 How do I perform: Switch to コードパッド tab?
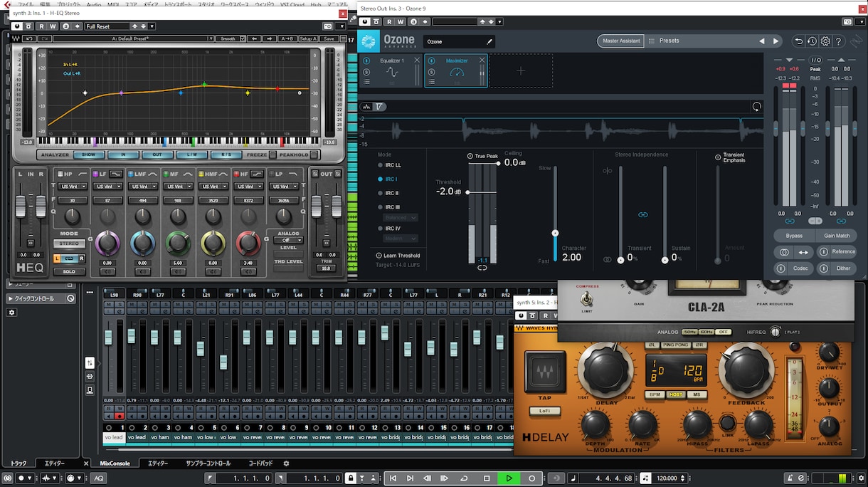[260, 464]
